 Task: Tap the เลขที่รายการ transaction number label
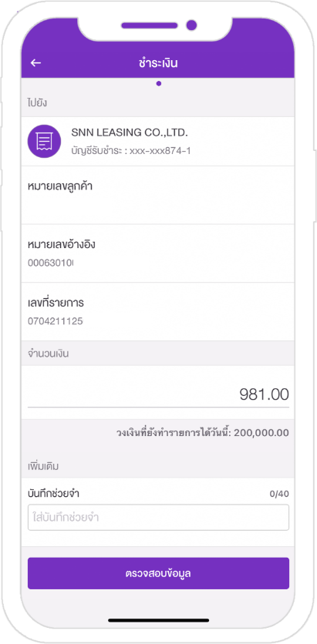56,303
